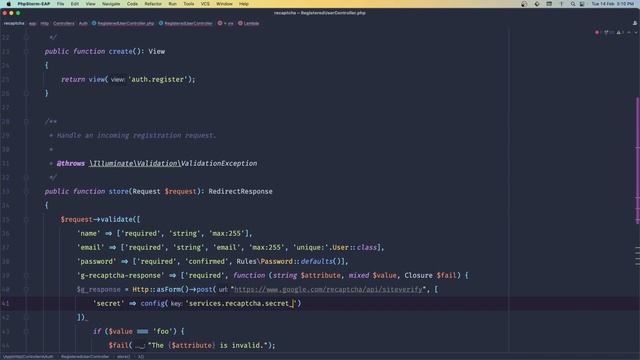This screenshot has height=360, width=640.
Task: Click the store function name
Action: [119, 191]
